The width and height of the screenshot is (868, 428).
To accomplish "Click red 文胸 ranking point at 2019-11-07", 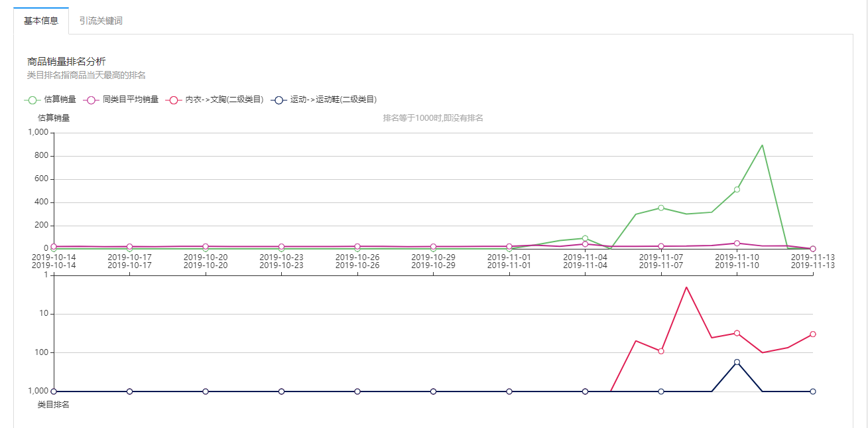I will [661, 351].
